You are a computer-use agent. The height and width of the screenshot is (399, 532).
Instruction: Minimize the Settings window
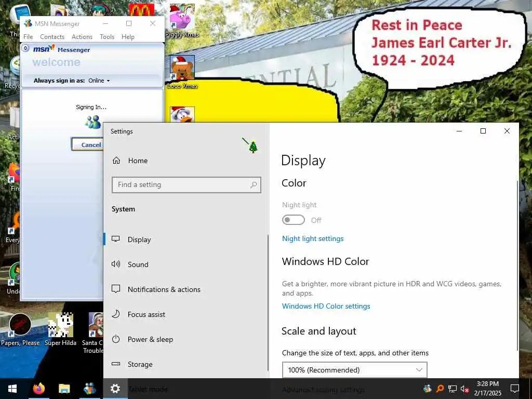coord(459,131)
